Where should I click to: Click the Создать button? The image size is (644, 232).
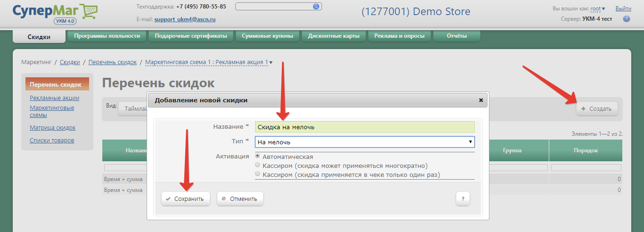(596, 108)
